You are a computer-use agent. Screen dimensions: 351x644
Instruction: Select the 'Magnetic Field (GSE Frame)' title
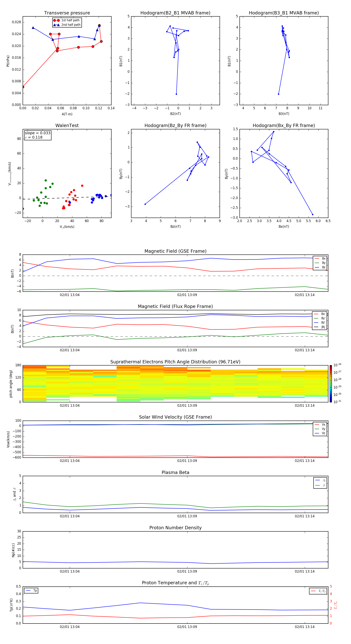(x=175, y=251)
